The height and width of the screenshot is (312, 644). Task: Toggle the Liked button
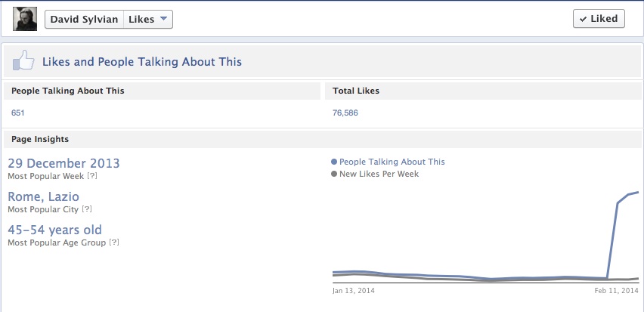pos(599,19)
